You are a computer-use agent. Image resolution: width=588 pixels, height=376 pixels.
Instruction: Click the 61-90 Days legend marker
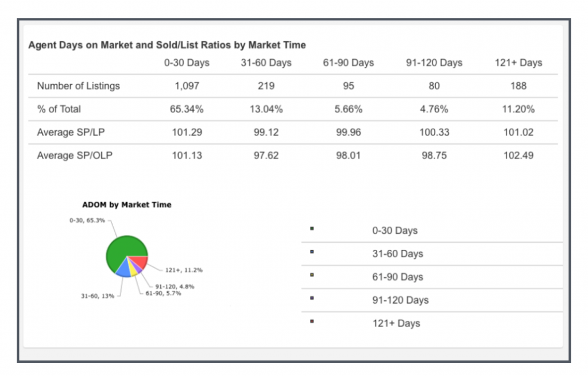pyautogui.click(x=312, y=275)
